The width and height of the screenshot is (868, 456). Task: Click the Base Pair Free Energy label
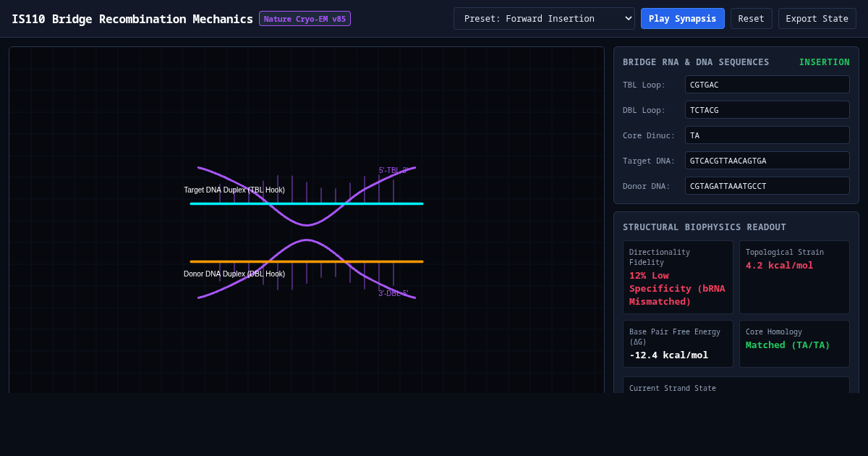tap(675, 337)
